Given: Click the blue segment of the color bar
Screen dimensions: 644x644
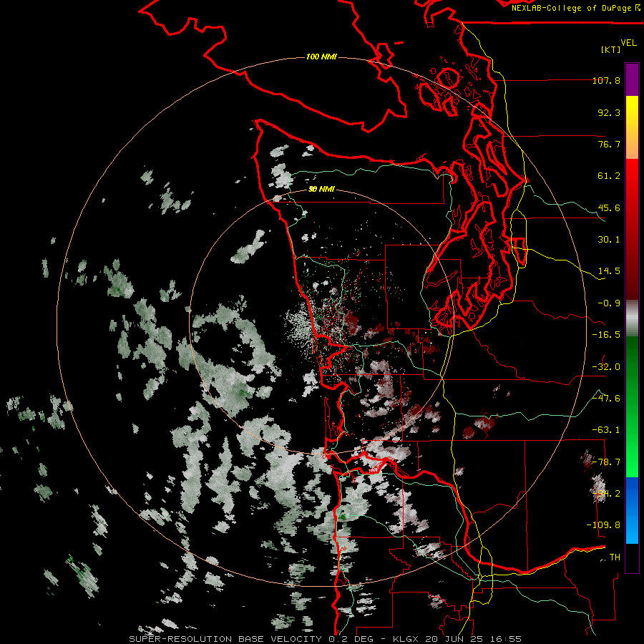Looking at the screenshot, I should [632, 510].
